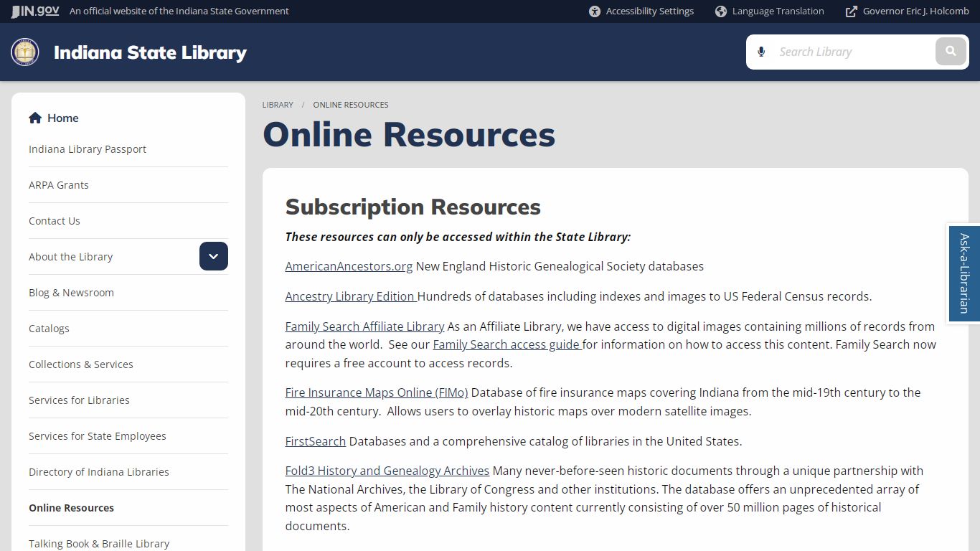
Task: Click the external link icon by Governor
Action: [852, 11]
